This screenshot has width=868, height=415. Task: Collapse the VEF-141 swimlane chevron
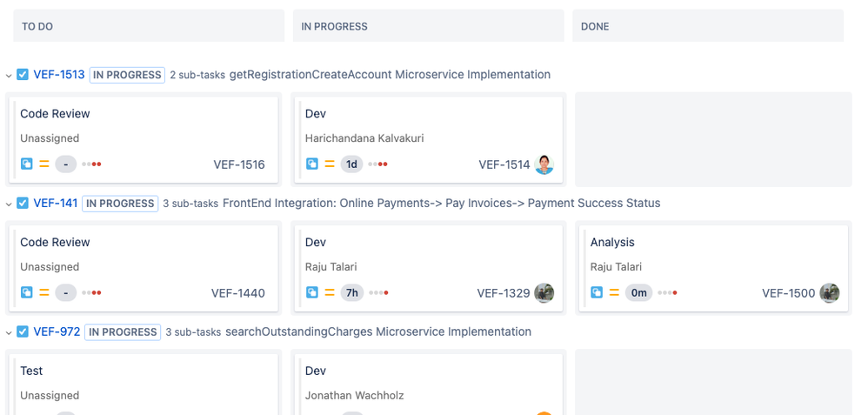coord(9,204)
